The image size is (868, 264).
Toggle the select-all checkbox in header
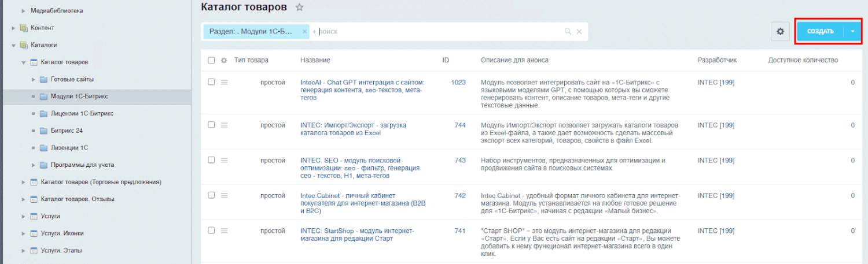[211, 60]
